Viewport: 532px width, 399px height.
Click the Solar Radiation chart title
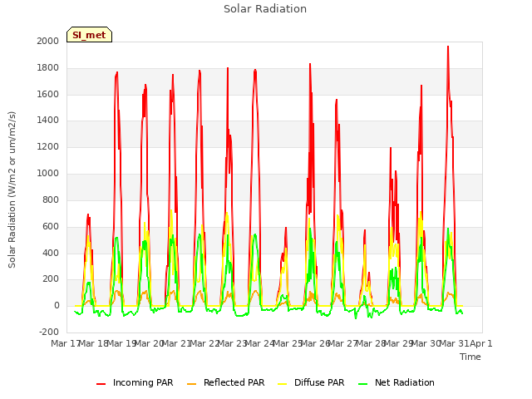pyautogui.click(x=265, y=9)
